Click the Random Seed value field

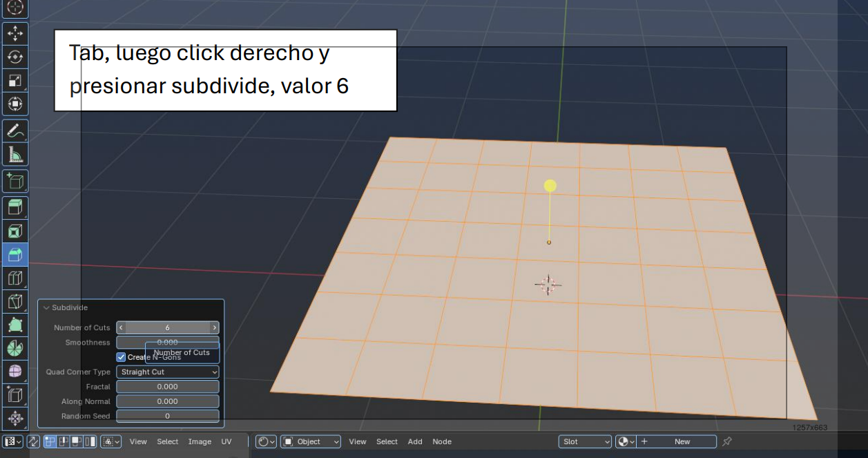pyautogui.click(x=168, y=416)
